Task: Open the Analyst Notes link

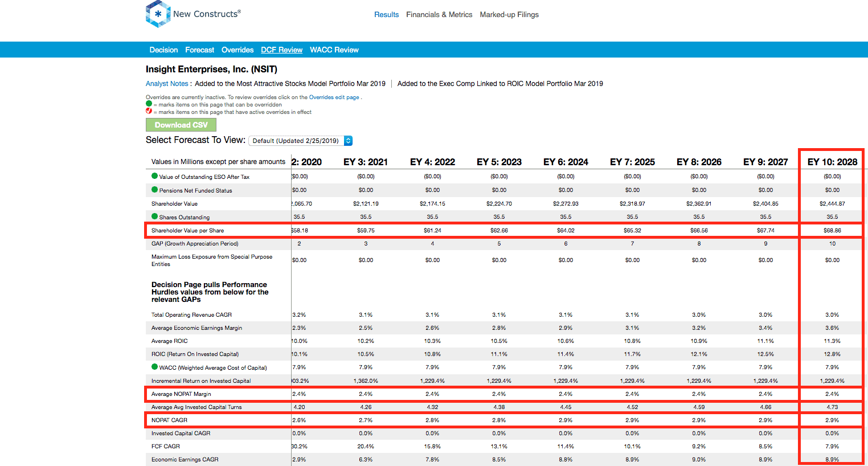Action: click(x=167, y=84)
